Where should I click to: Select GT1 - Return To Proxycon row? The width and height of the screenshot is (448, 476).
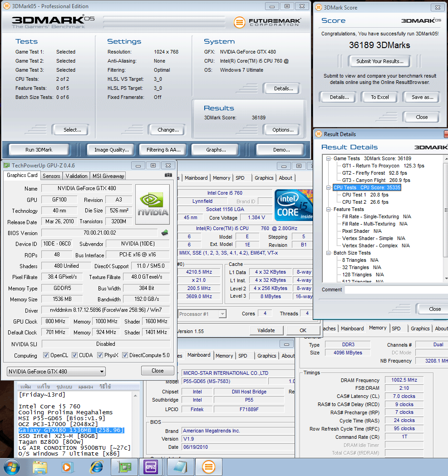coord(383,166)
